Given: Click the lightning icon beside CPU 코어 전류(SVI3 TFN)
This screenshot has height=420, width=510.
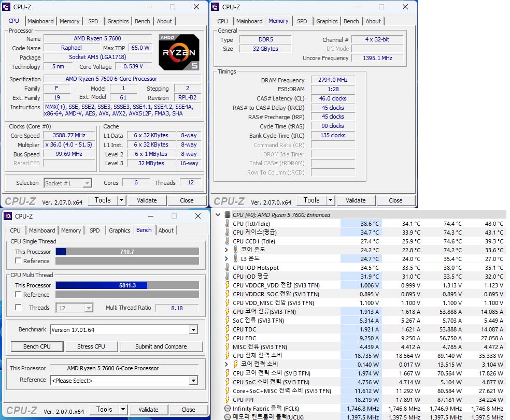Looking at the screenshot, I should [x=228, y=311].
